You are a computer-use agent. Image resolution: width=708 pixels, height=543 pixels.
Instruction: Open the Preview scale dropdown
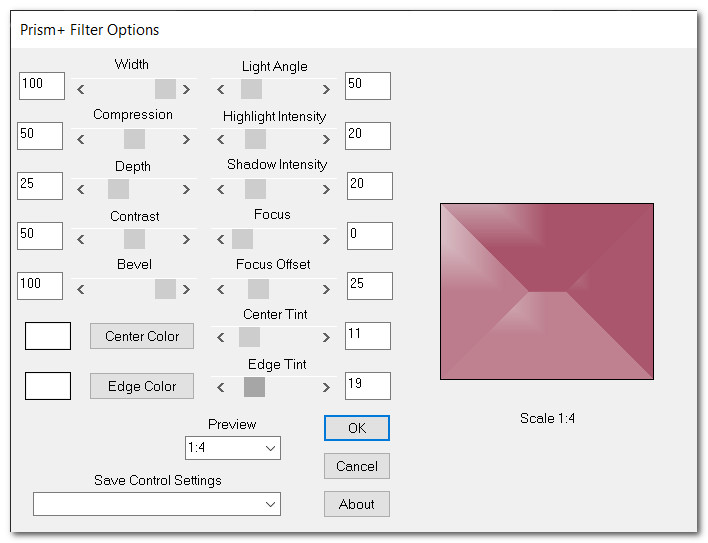[233, 448]
